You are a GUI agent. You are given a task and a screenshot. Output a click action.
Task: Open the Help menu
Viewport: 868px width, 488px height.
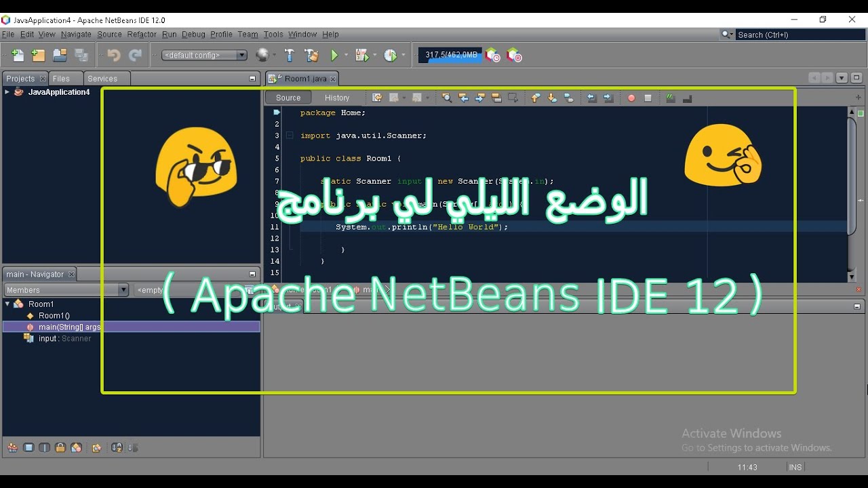[x=330, y=35]
